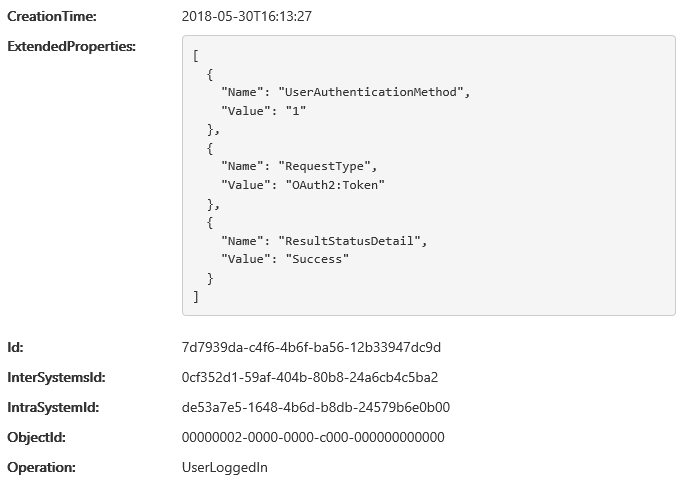
Task: Click the ObjectId label
Action: point(36,437)
